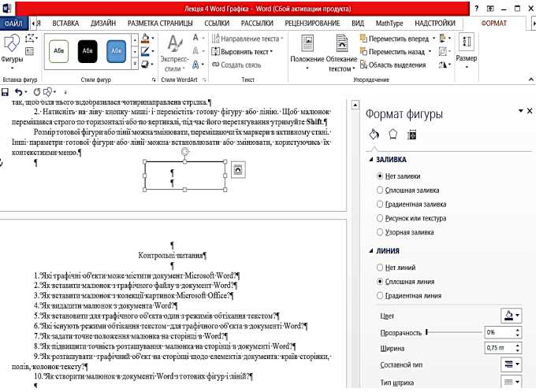Switch to the РЕЦЕНЗИРОВАНИЕ tab
The width and height of the screenshot is (543, 392).
pyautogui.click(x=312, y=24)
